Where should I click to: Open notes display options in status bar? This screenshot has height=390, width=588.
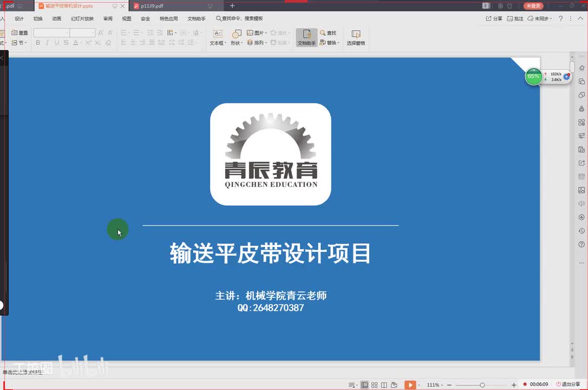(353, 385)
